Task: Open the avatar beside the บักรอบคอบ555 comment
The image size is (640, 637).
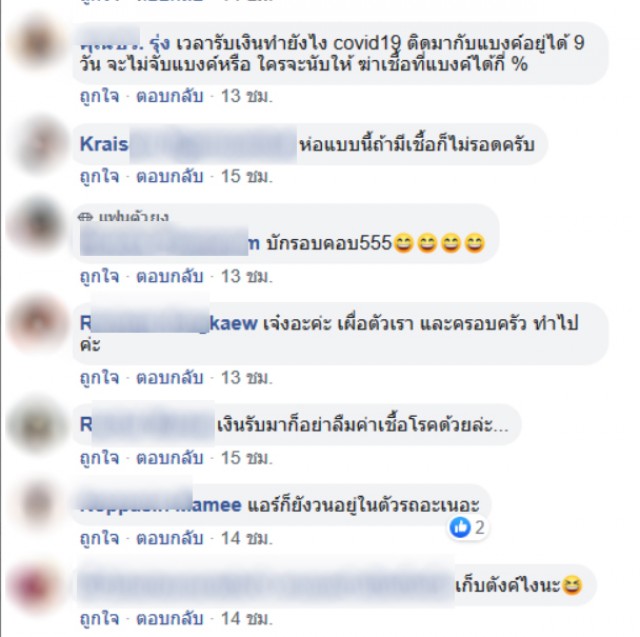Action: [37, 224]
